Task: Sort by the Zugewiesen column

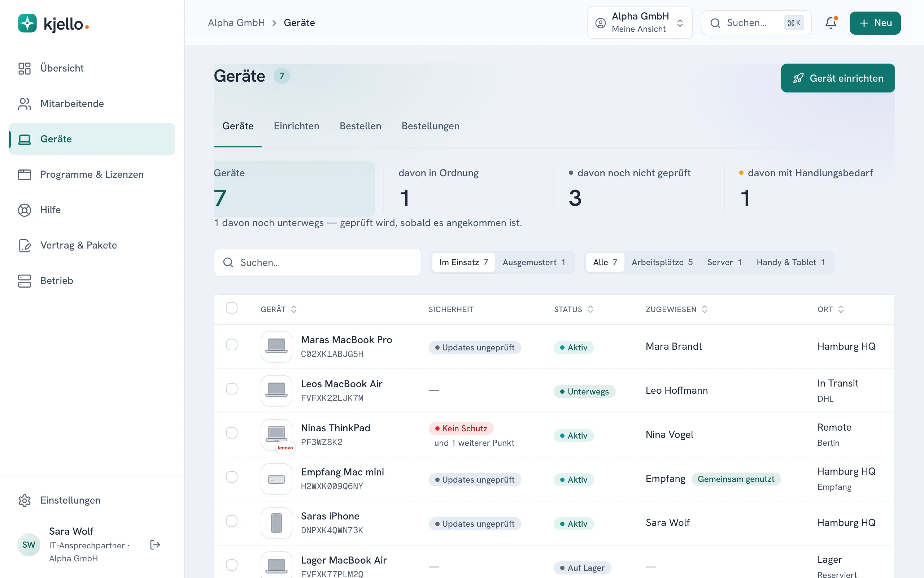Action: (676, 309)
